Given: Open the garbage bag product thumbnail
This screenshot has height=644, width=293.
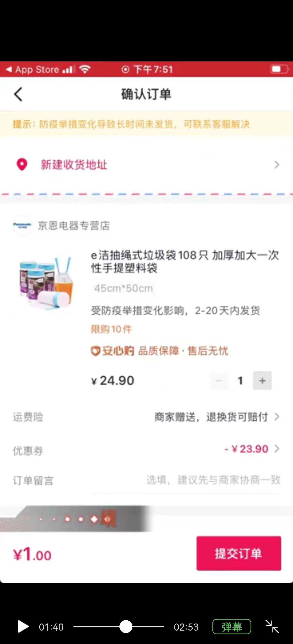Looking at the screenshot, I should tap(46, 283).
